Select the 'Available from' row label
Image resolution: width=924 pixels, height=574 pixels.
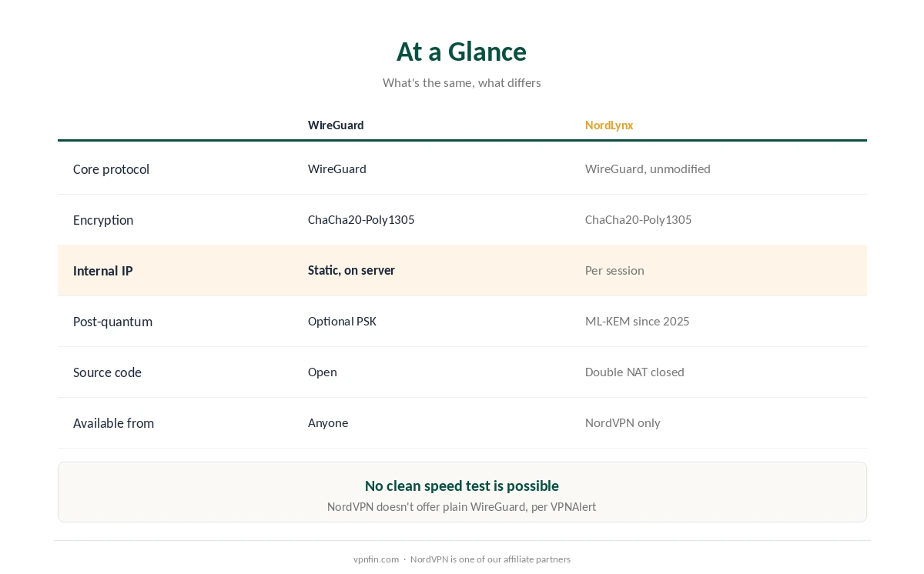(113, 422)
